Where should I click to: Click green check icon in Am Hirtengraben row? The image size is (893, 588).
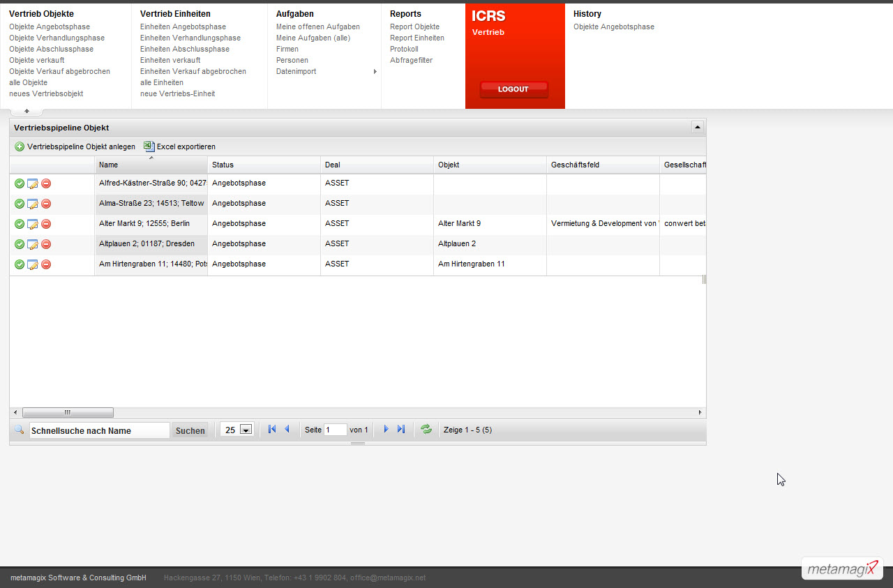tap(20, 264)
